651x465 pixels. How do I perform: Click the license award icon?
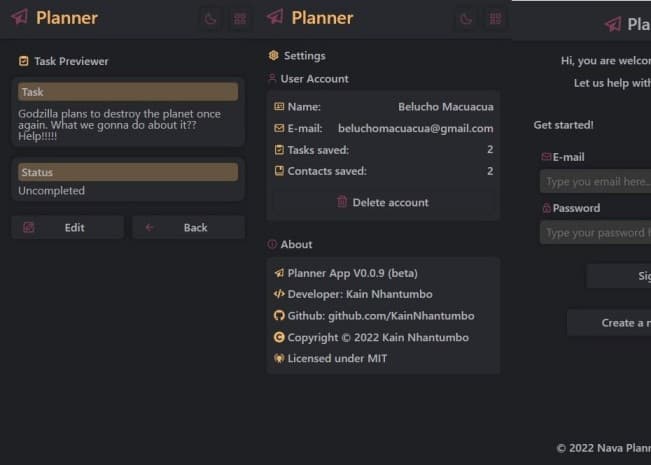pos(279,358)
